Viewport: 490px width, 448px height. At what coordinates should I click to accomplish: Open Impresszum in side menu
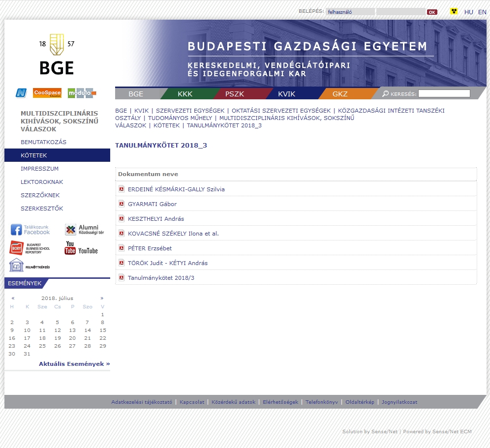click(40, 169)
